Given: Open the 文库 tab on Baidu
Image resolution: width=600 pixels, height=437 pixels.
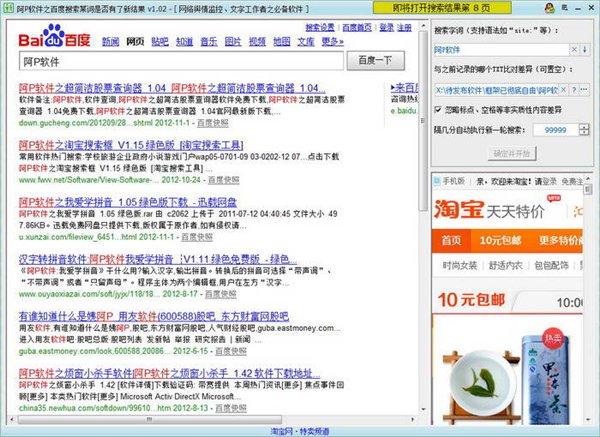Looking at the screenshot, I should [306, 41].
